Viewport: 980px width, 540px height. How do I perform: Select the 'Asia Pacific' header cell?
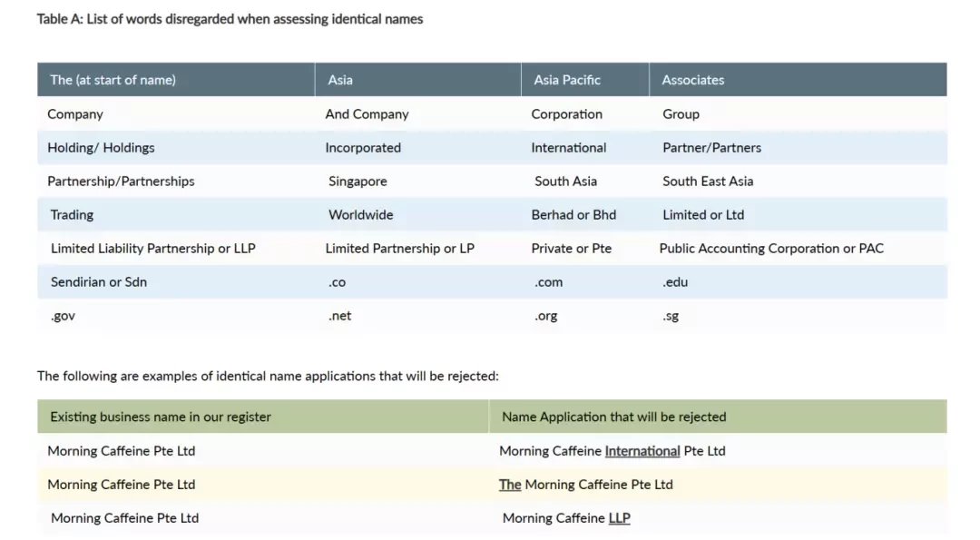[585, 79]
